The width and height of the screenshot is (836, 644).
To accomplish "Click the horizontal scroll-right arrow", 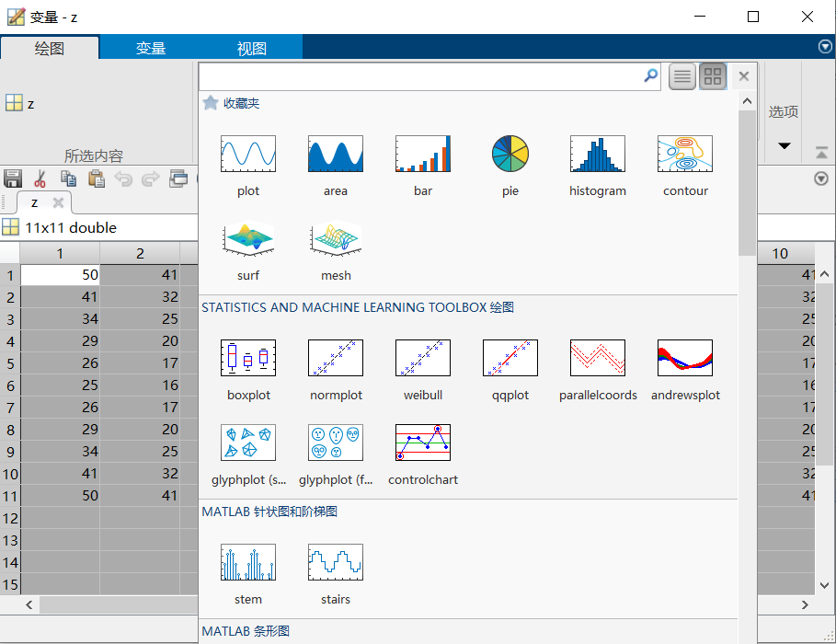I will (x=805, y=604).
